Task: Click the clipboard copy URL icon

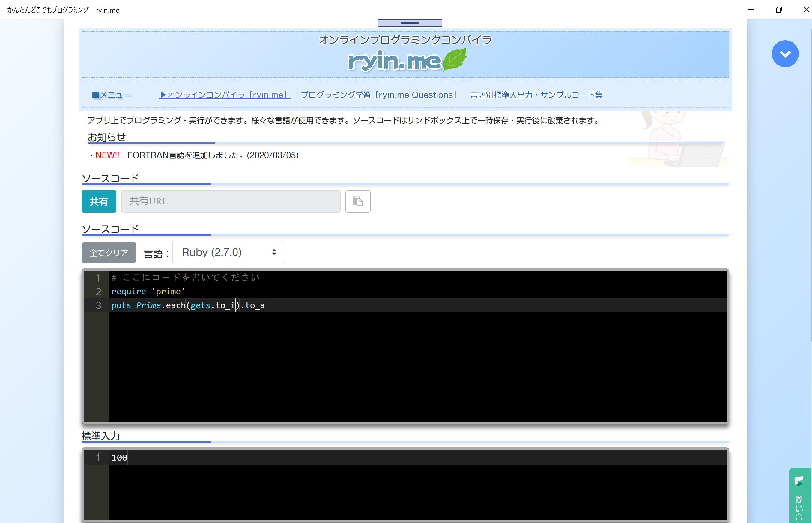Action: pos(358,201)
